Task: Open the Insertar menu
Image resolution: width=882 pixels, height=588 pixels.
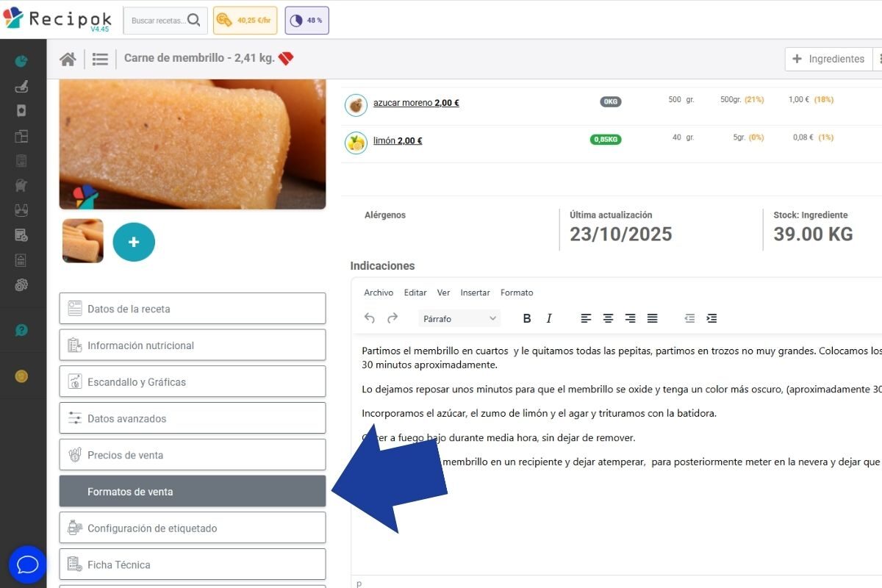Action: [x=475, y=293]
